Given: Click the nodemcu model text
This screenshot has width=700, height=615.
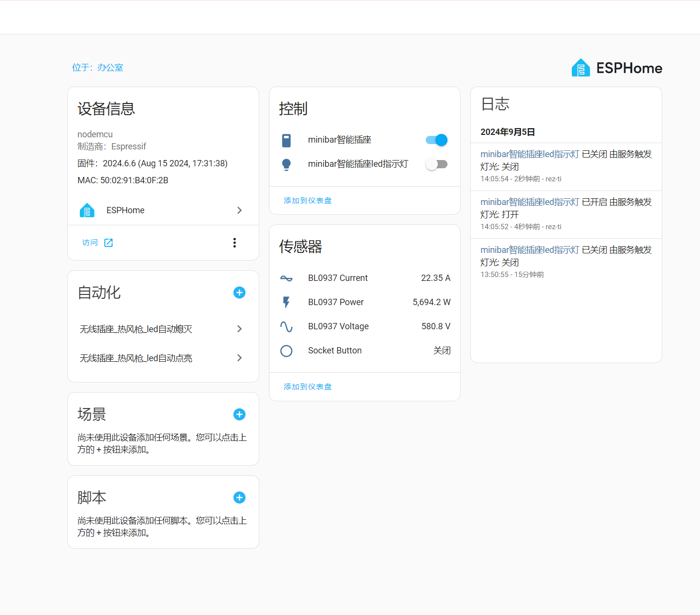Looking at the screenshot, I should point(95,134).
